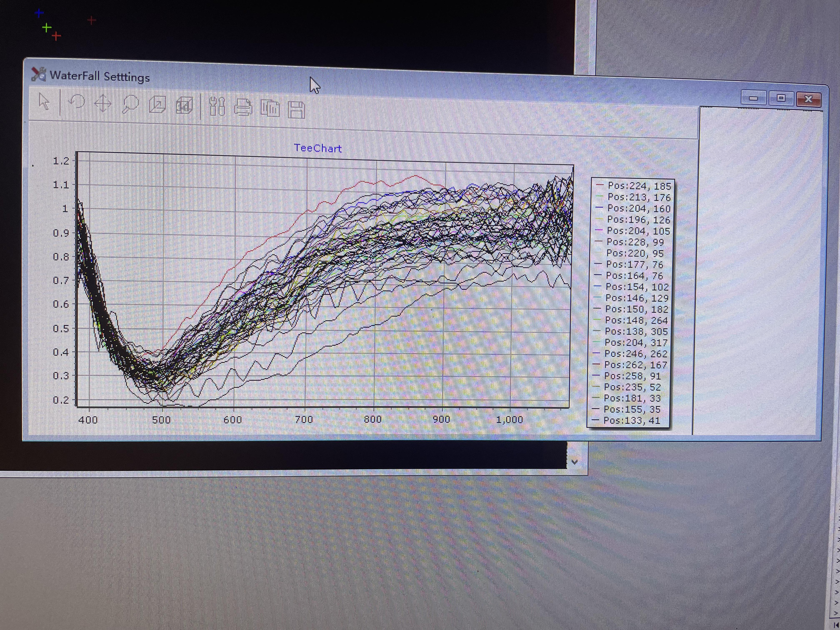Select the Normal pointer tool in the chart toolbar

tap(44, 101)
